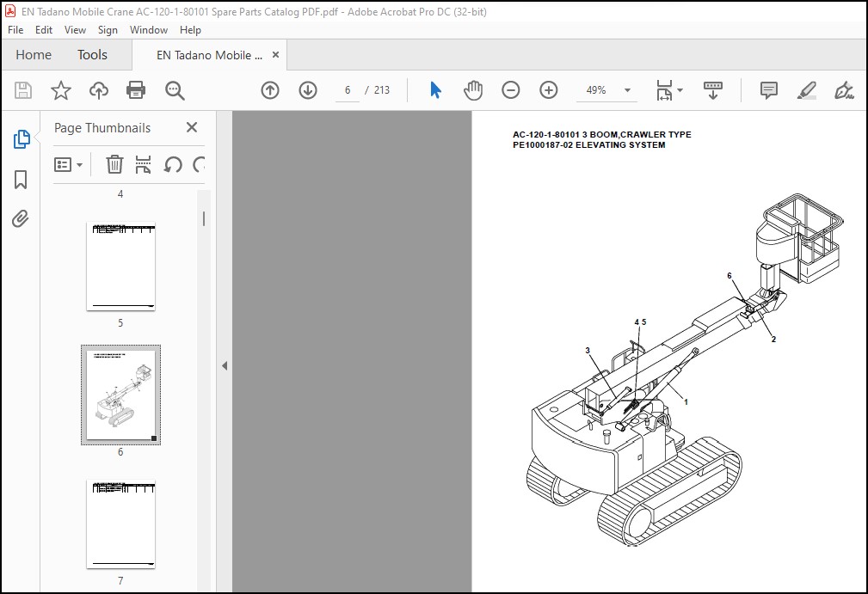Click the PE1000187-02 ELEVATING SYSTEM text
The width and height of the screenshot is (868, 594).
point(589,145)
